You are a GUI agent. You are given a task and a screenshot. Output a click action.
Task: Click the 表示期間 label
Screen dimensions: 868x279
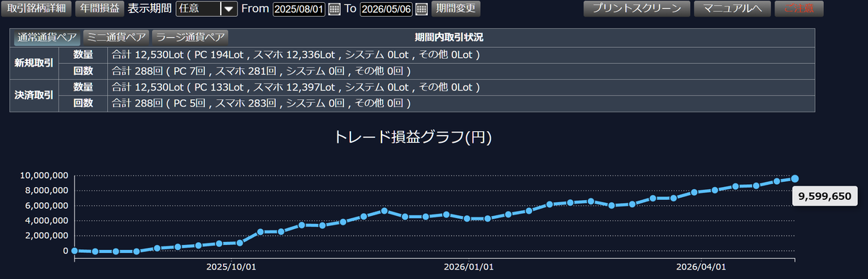(x=149, y=9)
